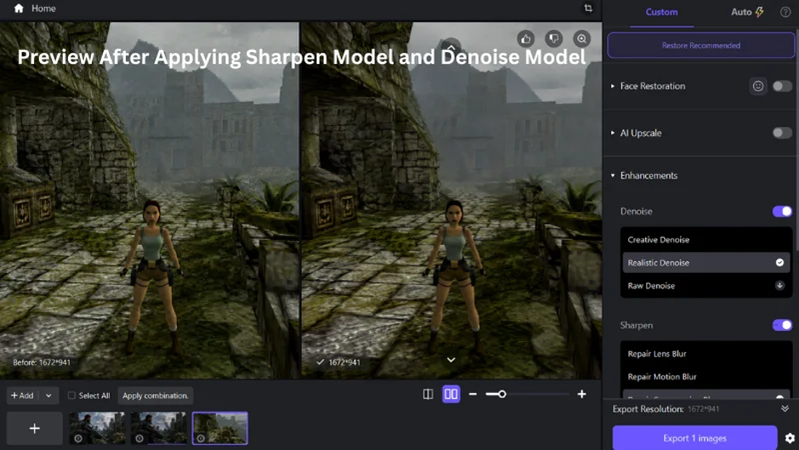799x450 pixels.
Task: Open export settings gear icon
Action: (x=790, y=438)
